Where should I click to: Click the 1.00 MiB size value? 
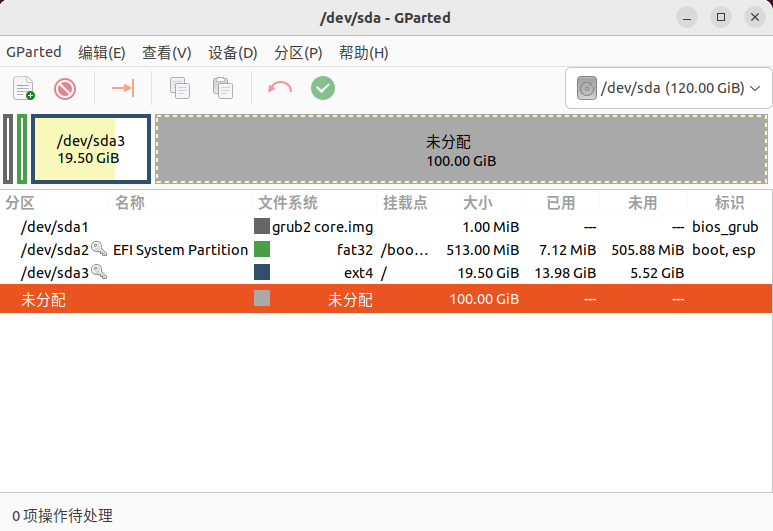click(x=491, y=227)
